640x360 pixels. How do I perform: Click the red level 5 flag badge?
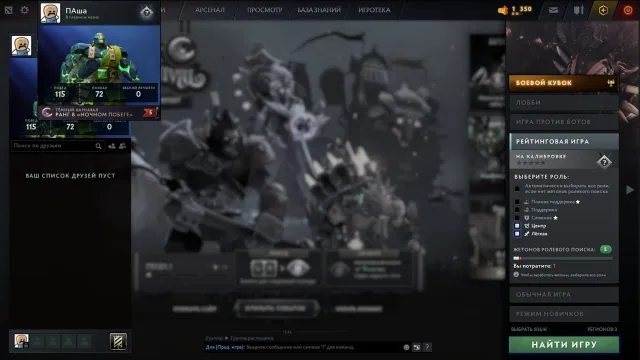150,112
